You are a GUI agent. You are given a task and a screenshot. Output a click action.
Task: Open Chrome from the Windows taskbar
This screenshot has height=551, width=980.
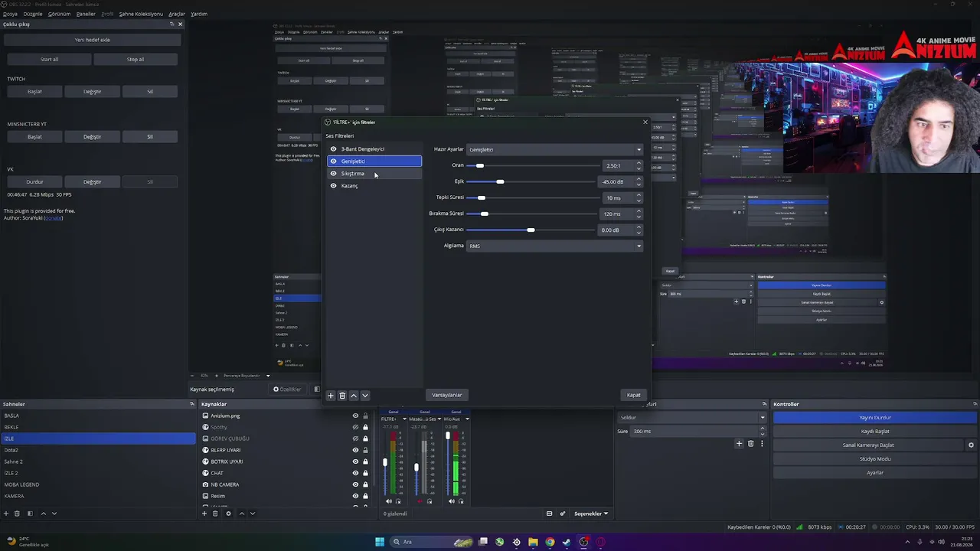pyautogui.click(x=550, y=542)
